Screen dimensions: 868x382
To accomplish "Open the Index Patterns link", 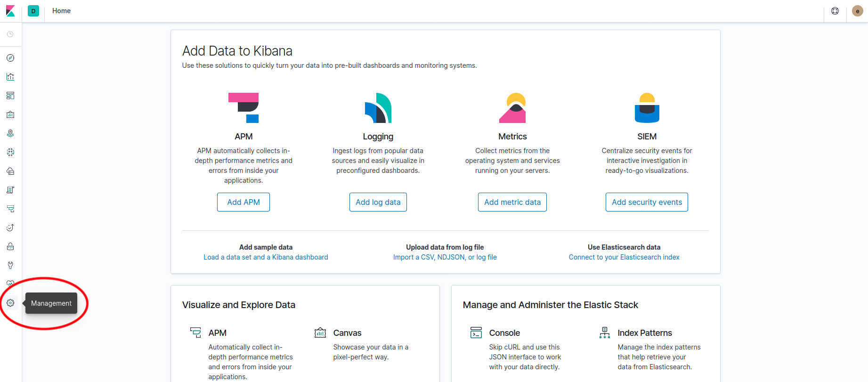I will [x=645, y=333].
